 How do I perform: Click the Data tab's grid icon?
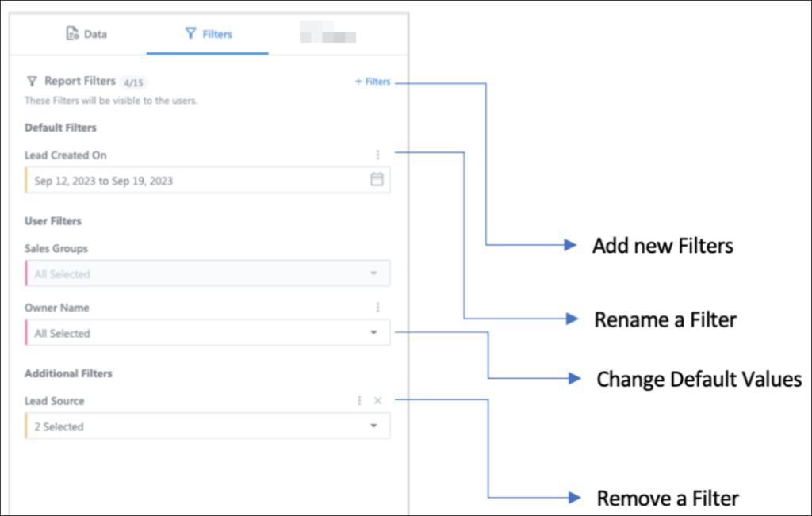(x=70, y=33)
